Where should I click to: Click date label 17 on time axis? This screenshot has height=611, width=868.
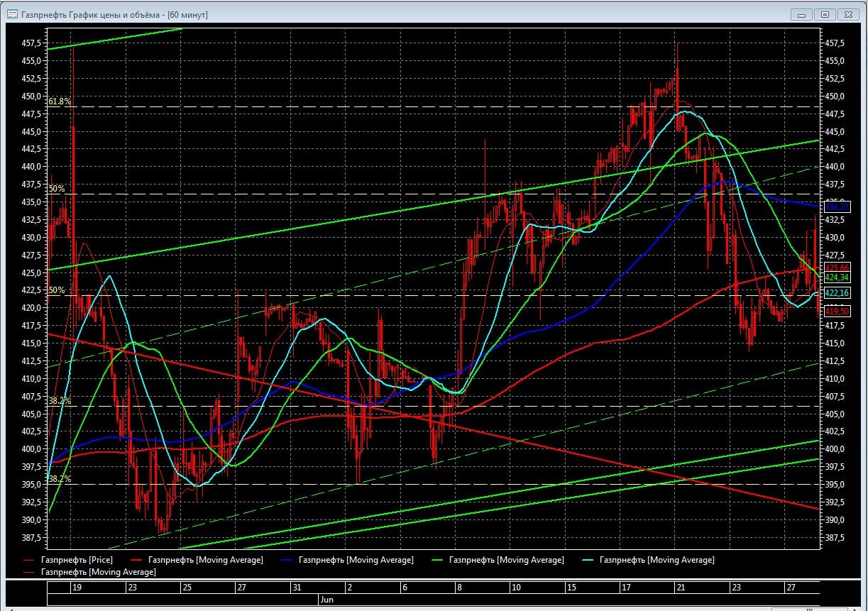626,588
